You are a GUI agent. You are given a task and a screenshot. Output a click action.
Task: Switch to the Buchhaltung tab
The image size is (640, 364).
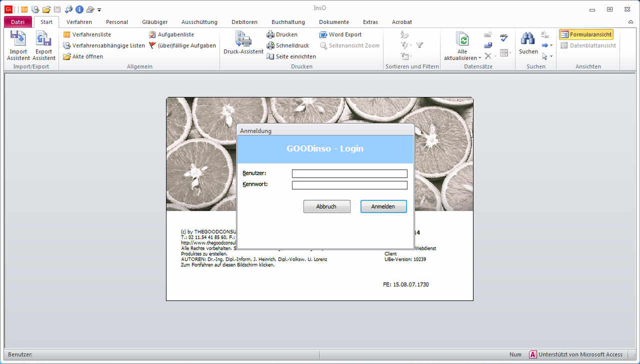[288, 22]
